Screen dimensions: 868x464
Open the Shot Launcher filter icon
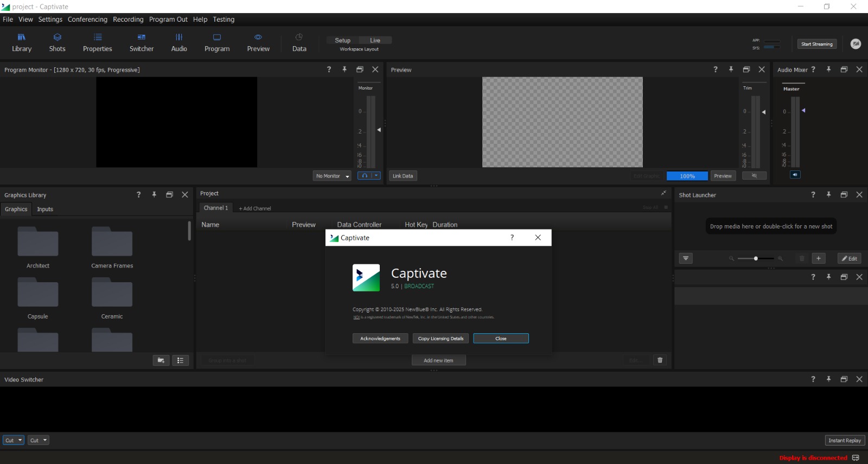tap(686, 258)
